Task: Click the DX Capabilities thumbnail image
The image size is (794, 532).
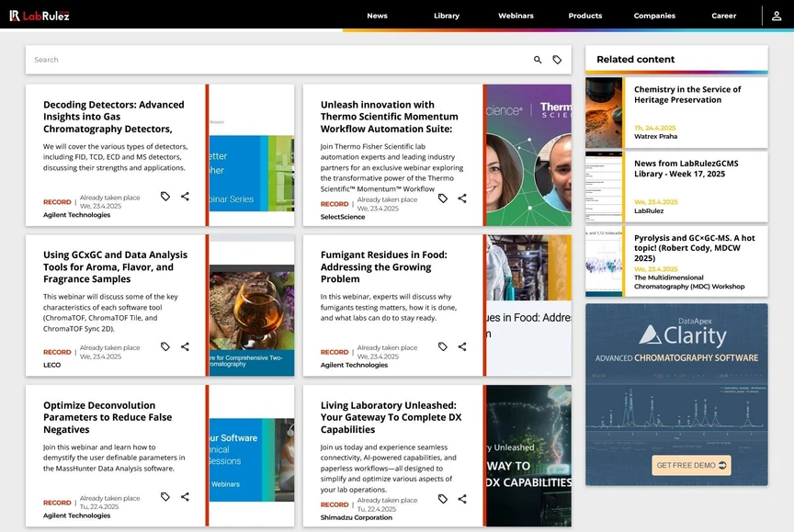Action: 528,456
